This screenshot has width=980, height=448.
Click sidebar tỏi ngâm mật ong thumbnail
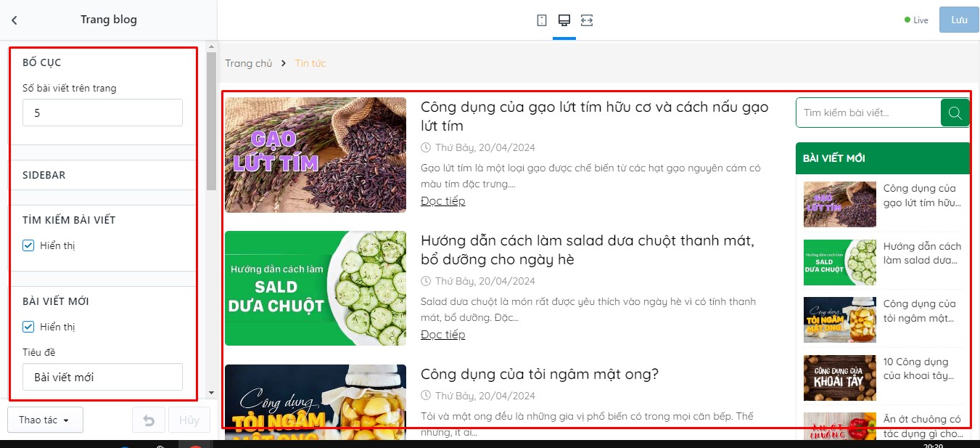pyautogui.click(x=840, y=319)
